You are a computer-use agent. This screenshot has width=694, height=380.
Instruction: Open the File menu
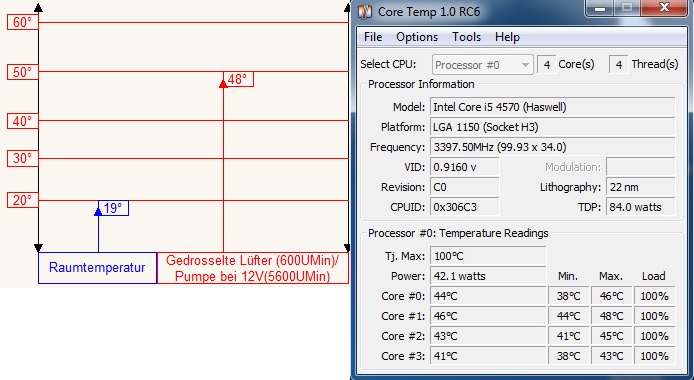point(373,37)
